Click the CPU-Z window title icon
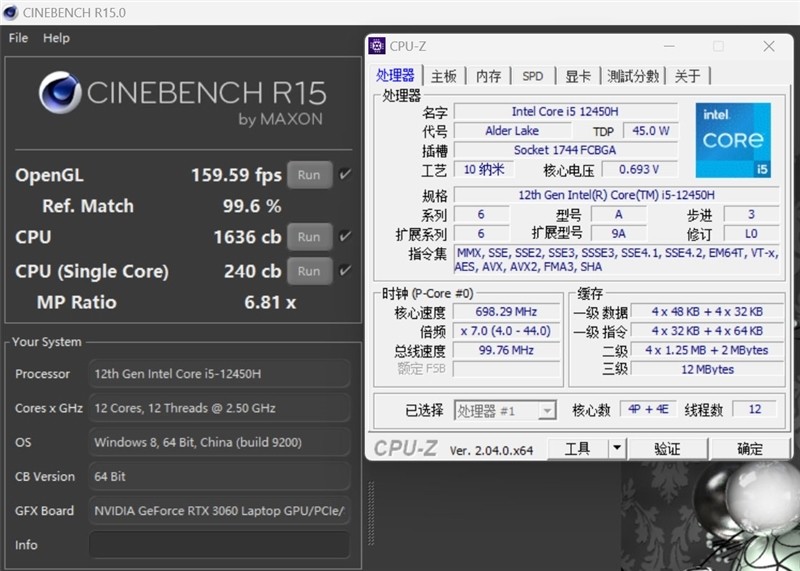The width and height of the screenshot is (800, 571). [x=377, y=46]
